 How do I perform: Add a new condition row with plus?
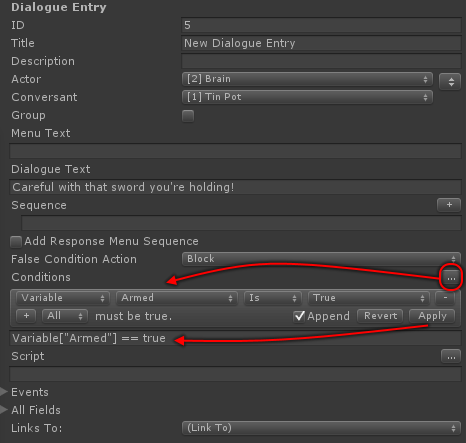[x=26, y=316]
